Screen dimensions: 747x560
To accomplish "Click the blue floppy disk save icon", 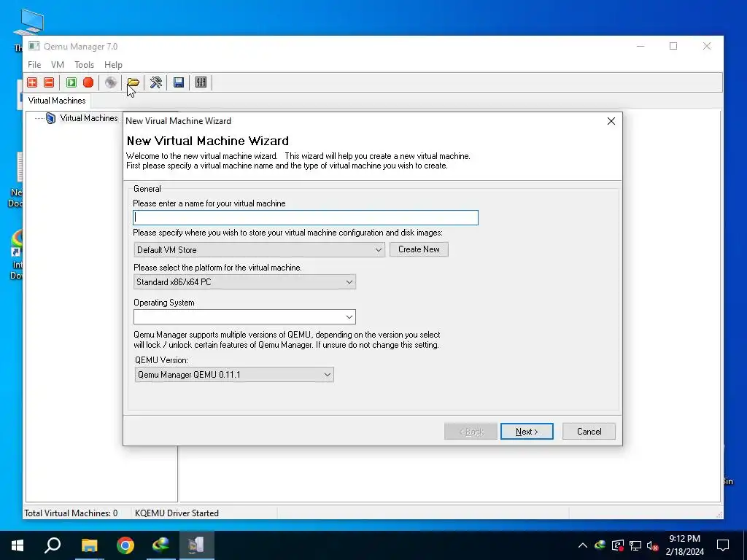I will [179, 82].
